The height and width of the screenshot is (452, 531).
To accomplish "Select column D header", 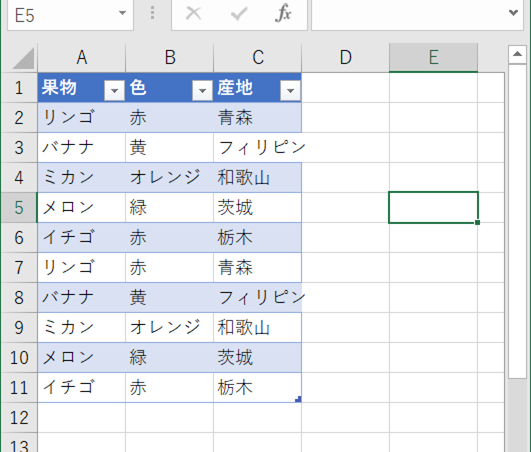I will click(x=345, y=58).
